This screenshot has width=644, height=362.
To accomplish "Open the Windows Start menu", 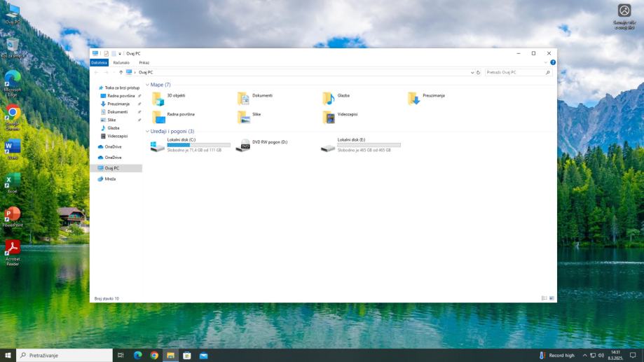I will pos(8,356).
